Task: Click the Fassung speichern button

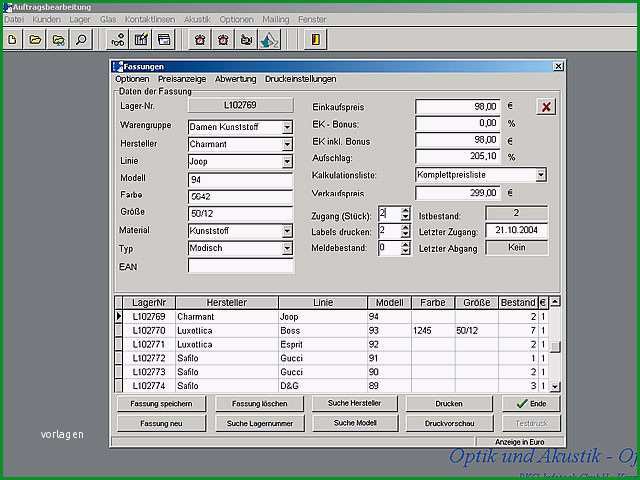Action: click(161, 404)
